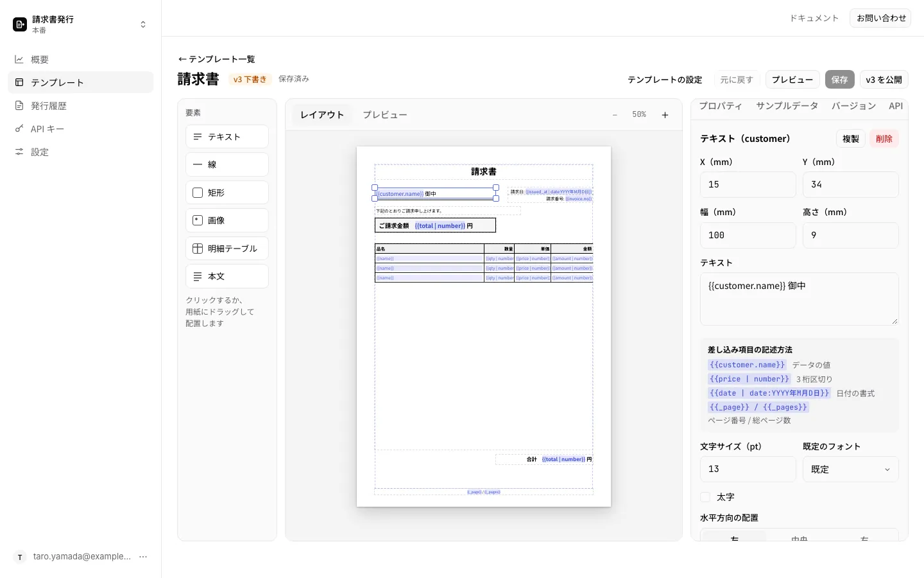924x578 pixels.
Task: Add a 矩形 rectangle element
Action: 227,193
